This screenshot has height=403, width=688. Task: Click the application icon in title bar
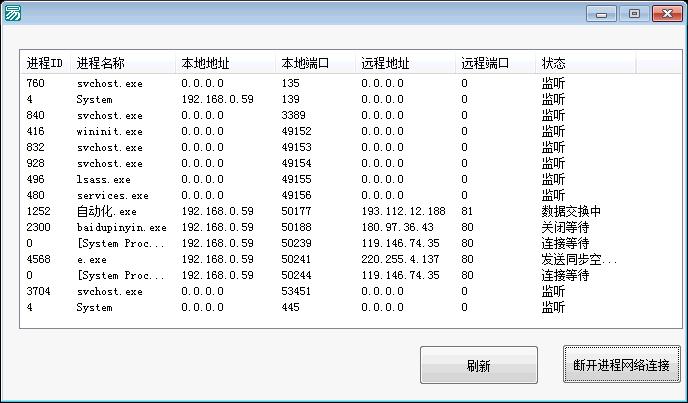pyautogui.click(x=13, y=13)
